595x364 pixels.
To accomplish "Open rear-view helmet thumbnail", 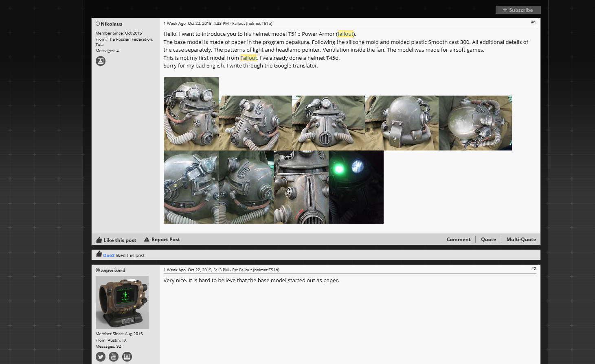I will coord(402,123).
